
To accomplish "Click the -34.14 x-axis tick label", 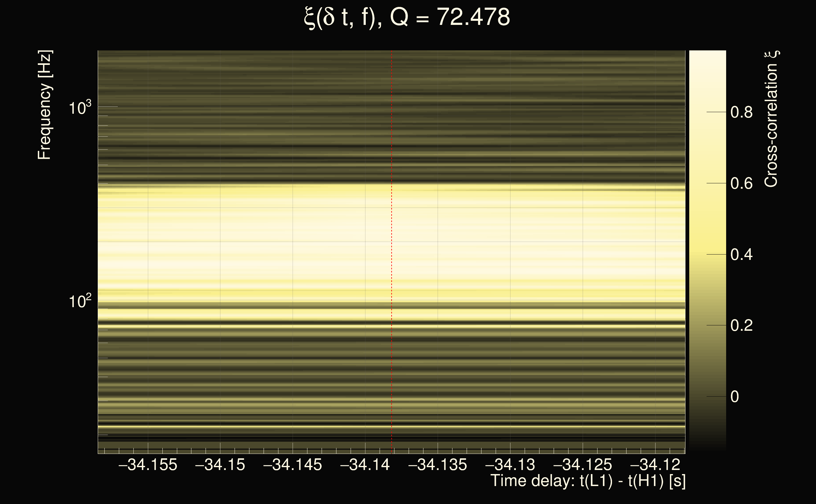I will [x=365, y=465].
